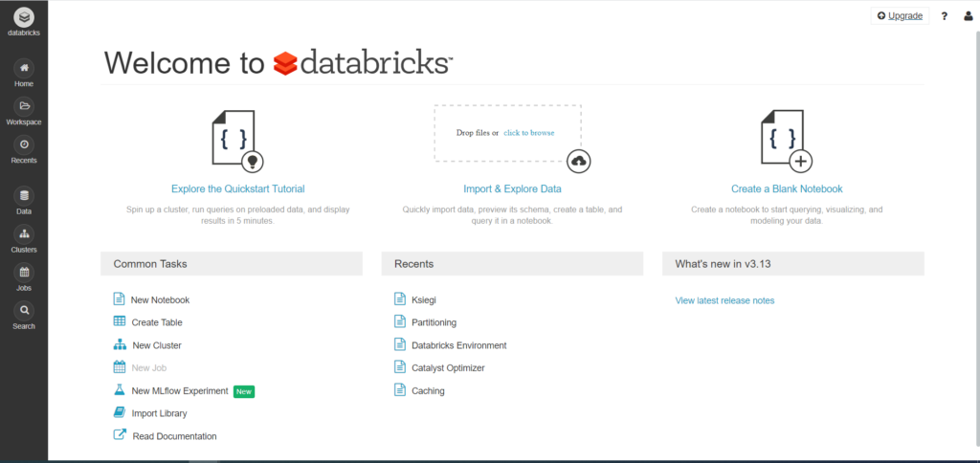The height and width of the screenshot is (463, 980).
Task: Click the Recents panel header
Action: pos(512,264)
